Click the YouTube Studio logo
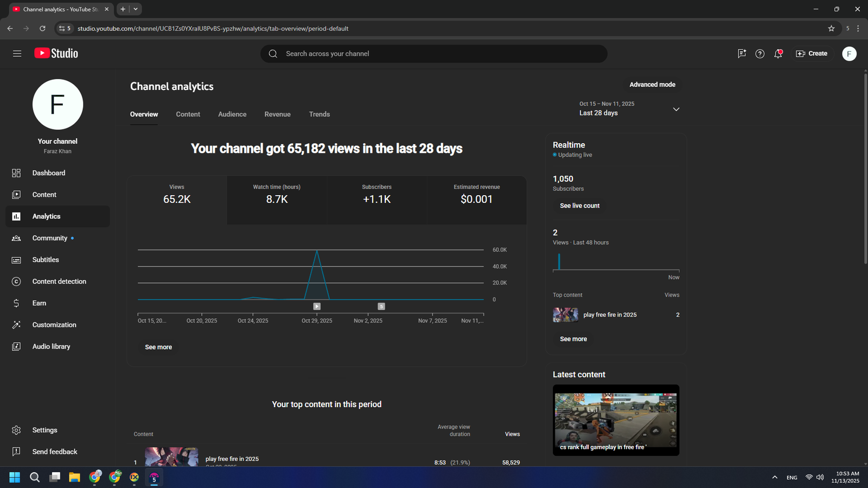The height and width of the screenshot is (488, 868). click(56, 53)
